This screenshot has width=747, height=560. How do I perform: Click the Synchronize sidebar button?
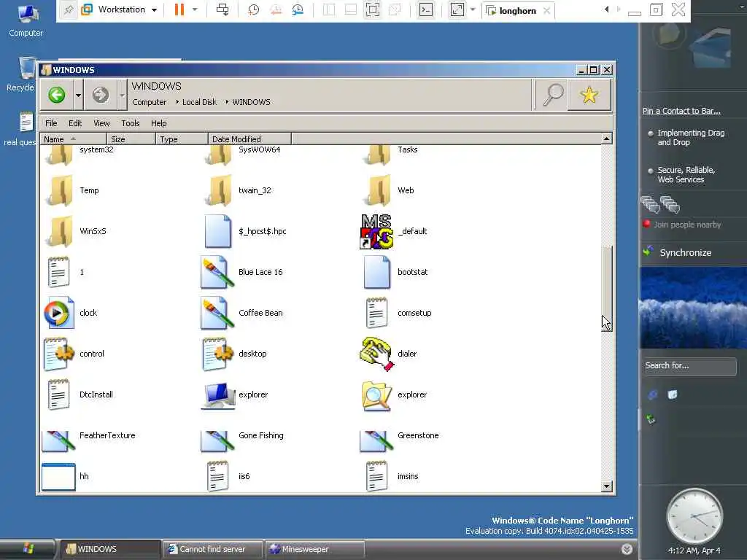pos(685,253)
